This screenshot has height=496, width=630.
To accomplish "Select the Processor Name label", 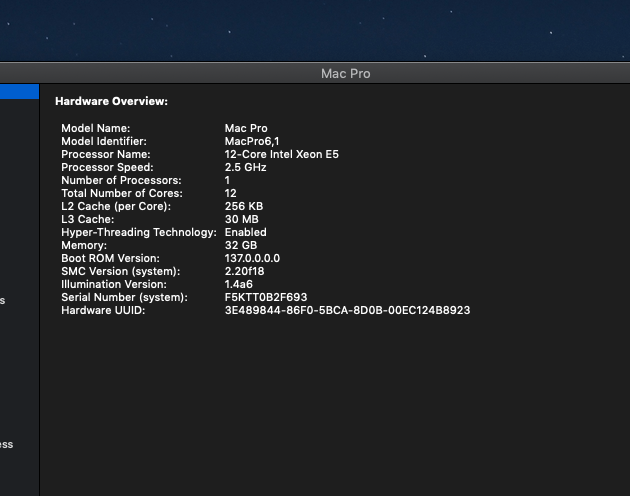I will coord(106,154).
